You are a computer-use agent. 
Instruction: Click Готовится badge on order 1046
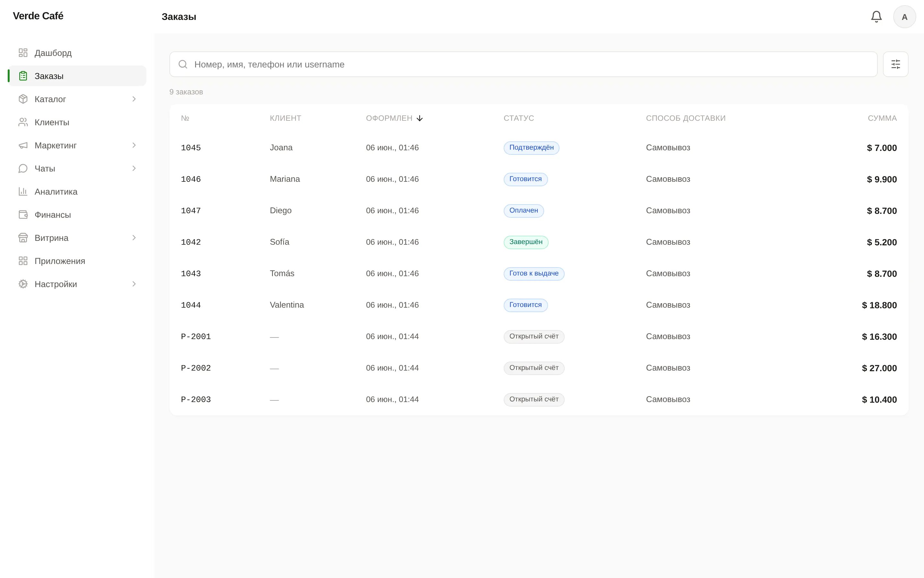click(x=526, y=179)
